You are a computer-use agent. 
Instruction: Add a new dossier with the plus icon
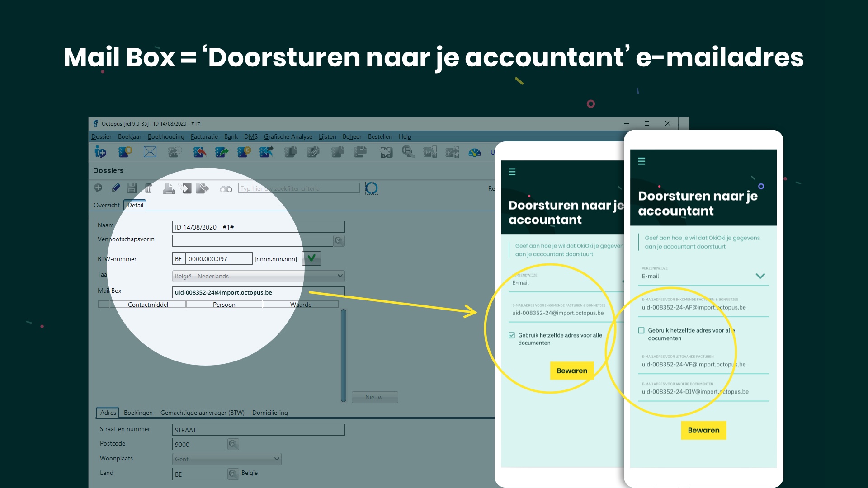(x=98, y=188)
